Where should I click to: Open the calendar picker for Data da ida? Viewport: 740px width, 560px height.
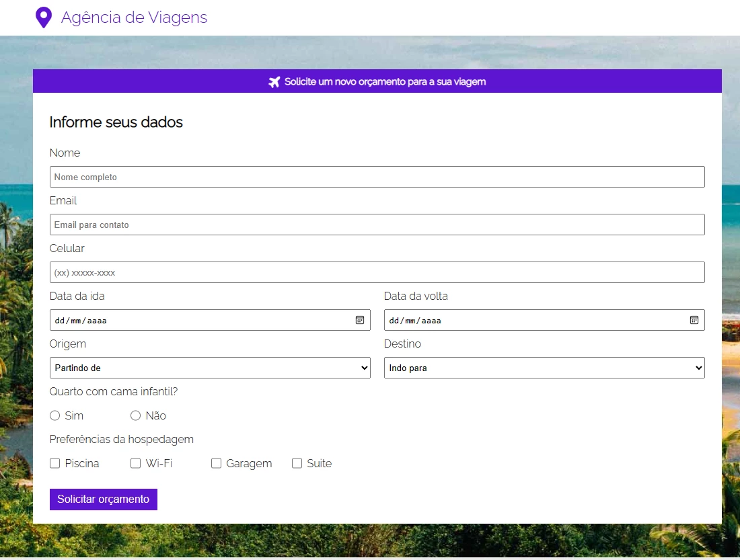coord(361,320)
